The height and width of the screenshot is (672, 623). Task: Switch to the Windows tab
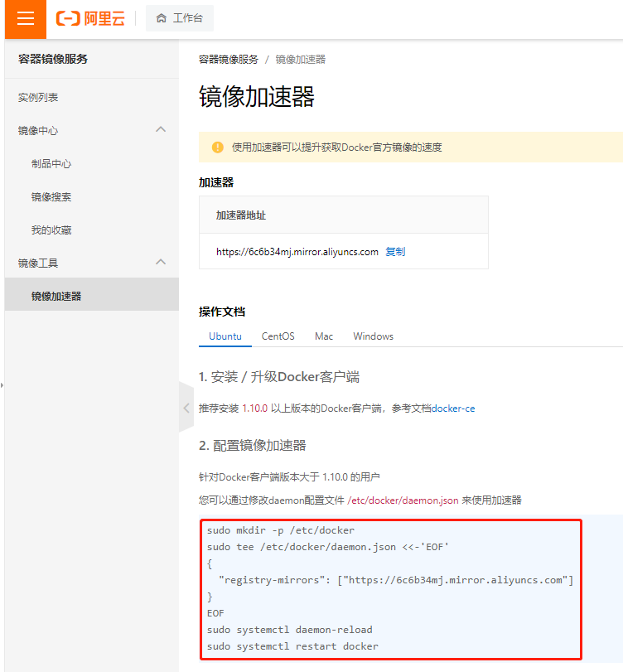tap(373, 336)
